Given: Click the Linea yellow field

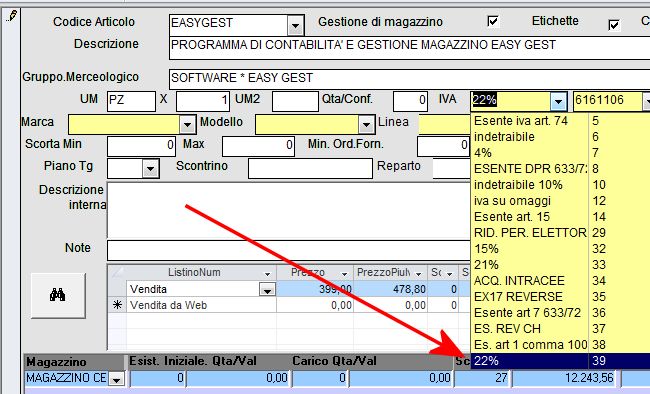Looking at the screenshot, I should coord(445,124).
